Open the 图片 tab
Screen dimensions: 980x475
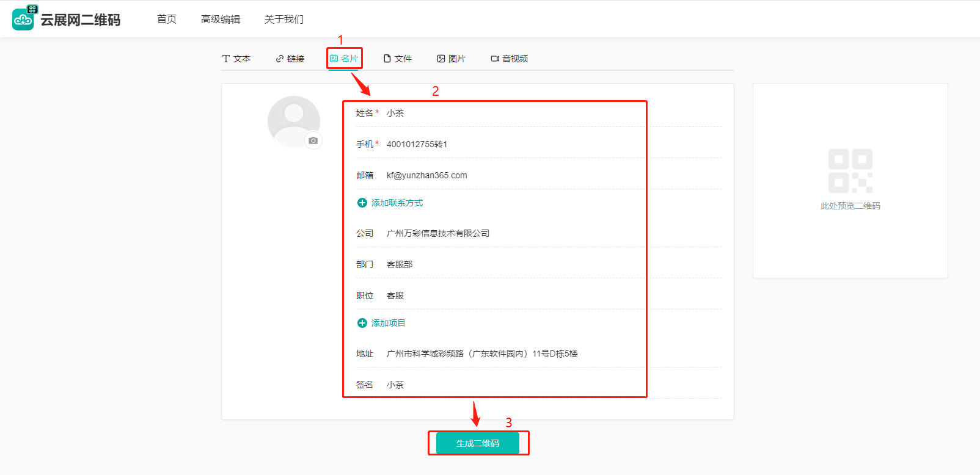(x=452, y=59)
